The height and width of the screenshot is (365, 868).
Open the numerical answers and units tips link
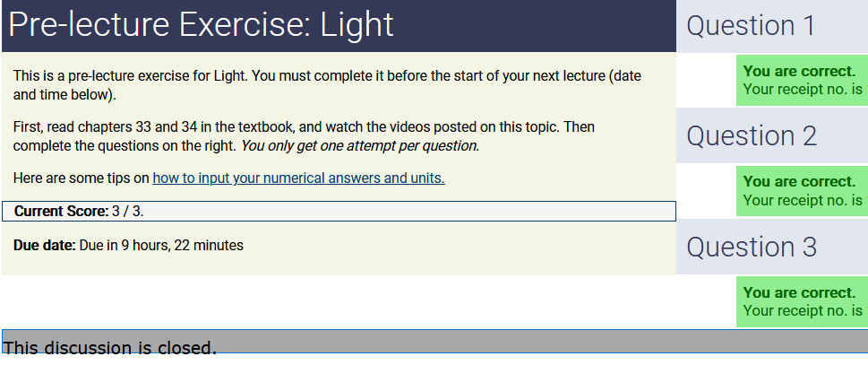pyautogui.click(x=298, y=178)
